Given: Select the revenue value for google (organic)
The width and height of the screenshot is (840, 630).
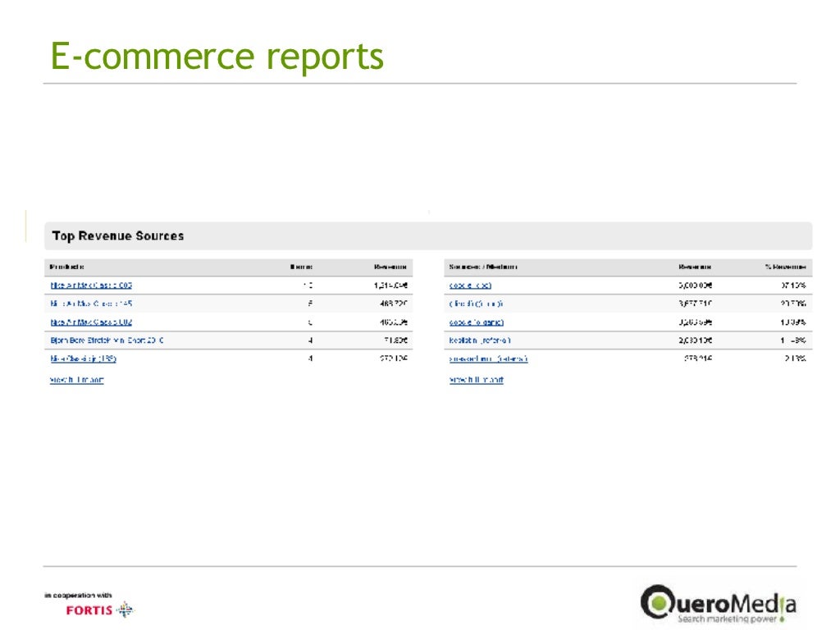Looking at the screenshot, I should (695, 322).
